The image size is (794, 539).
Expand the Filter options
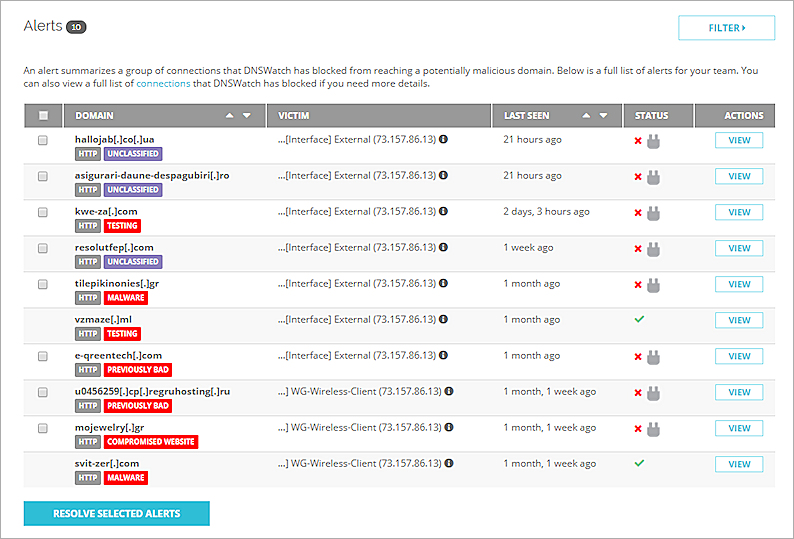coord(726,28)
